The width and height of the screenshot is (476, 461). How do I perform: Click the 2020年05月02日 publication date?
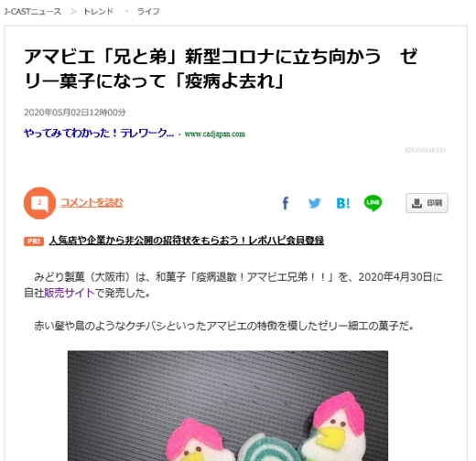click(75, 113)
